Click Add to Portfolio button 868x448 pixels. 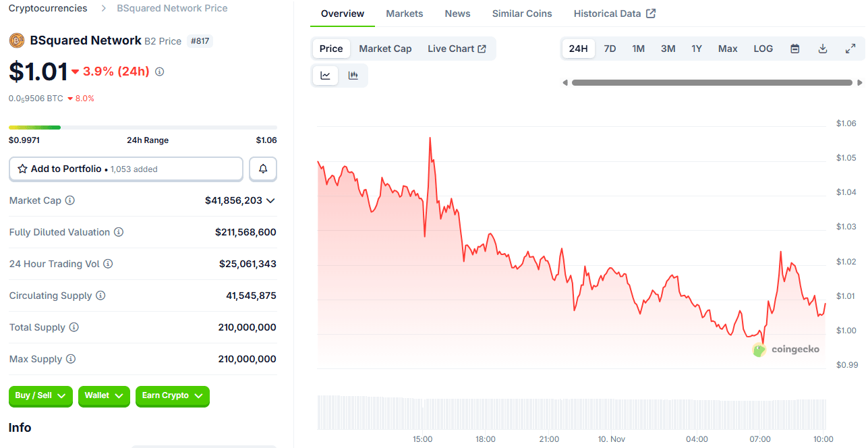click(125, 169)
